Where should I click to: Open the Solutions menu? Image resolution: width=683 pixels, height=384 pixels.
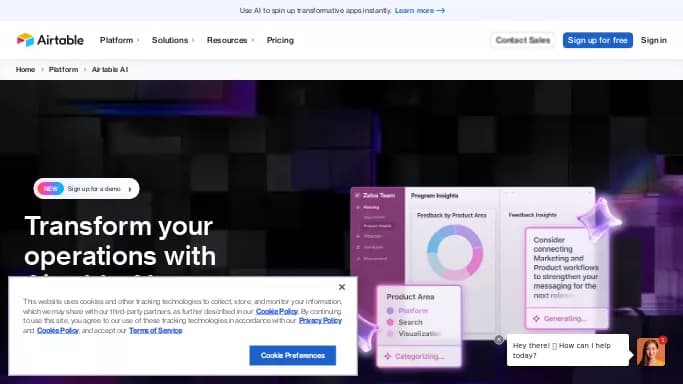[x=170, y=40]
